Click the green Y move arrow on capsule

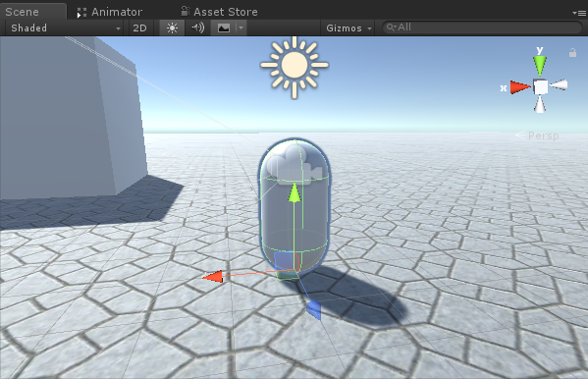click(294, 192)
